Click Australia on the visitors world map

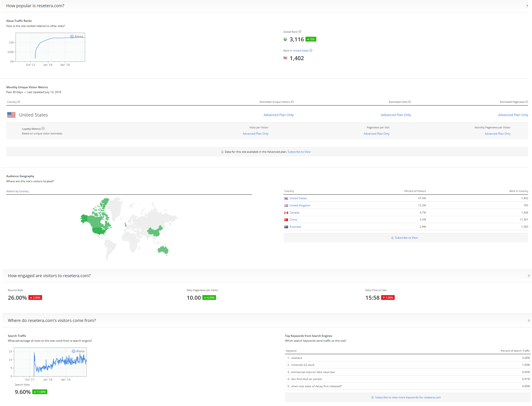(x=163, y=250)
